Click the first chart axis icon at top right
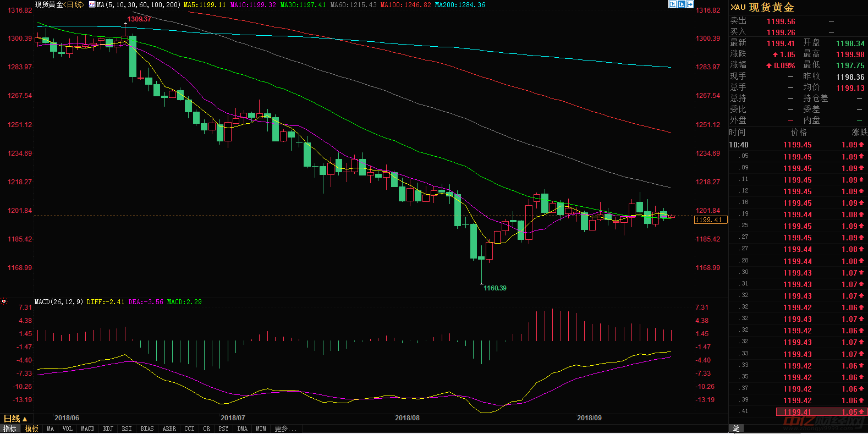868x434 pixels. (x=672, y=4)
